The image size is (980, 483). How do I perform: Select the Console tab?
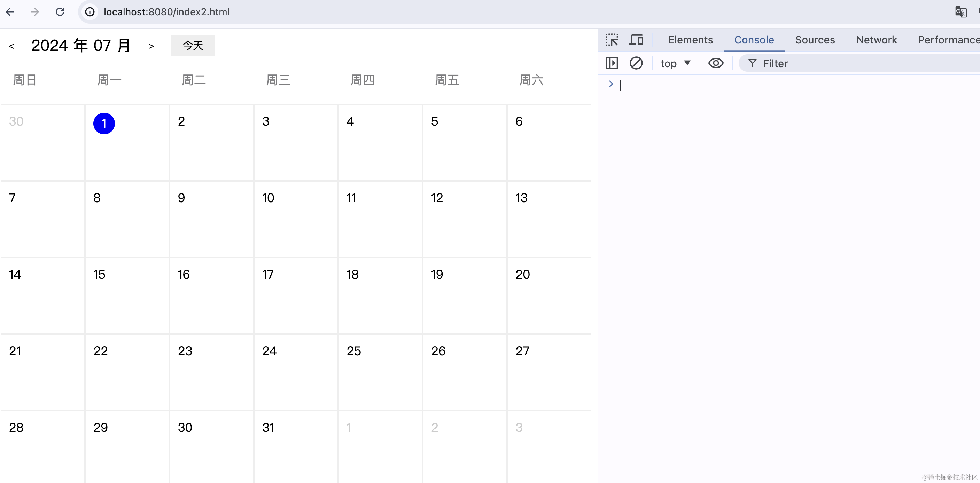754,40
